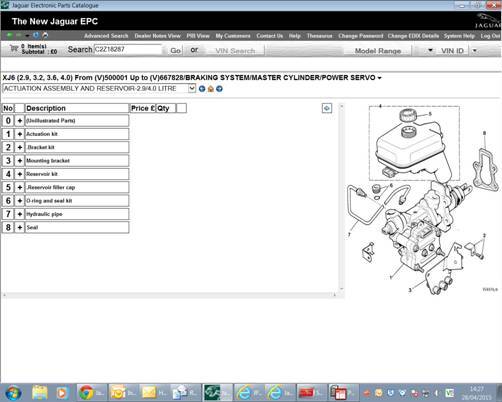The height and width of the screenshot is (402, 502).
Task: Click the Go search button
Action: tap(175, 51)
